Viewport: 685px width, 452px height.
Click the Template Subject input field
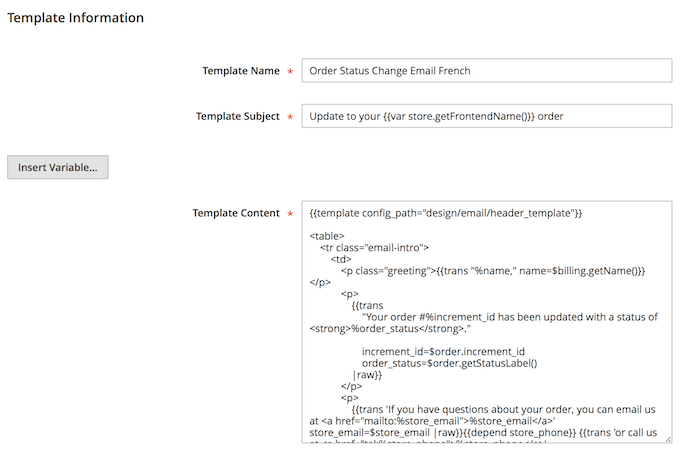point(486,116)
